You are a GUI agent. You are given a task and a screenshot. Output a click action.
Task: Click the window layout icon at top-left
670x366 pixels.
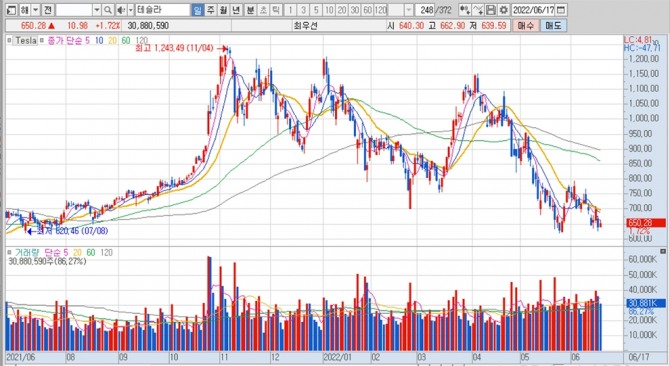[12, 10]
